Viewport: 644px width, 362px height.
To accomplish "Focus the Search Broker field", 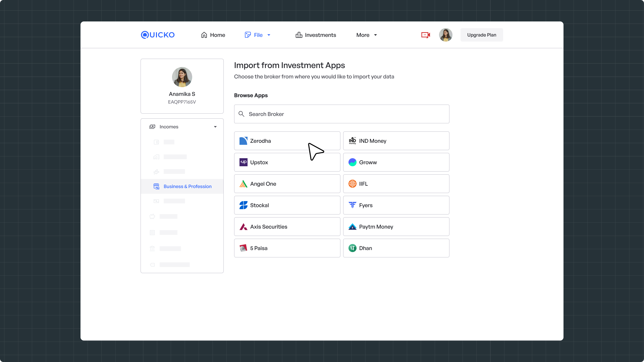I will pos(342,114).
